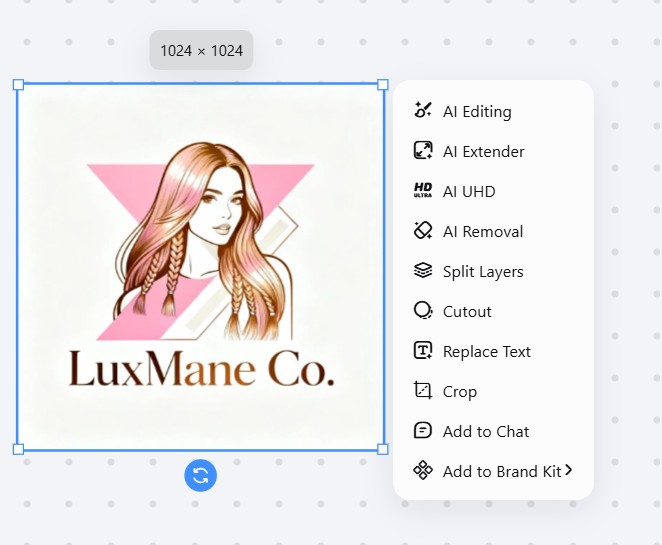Click the bottom-right resize handle of the image

383,449
